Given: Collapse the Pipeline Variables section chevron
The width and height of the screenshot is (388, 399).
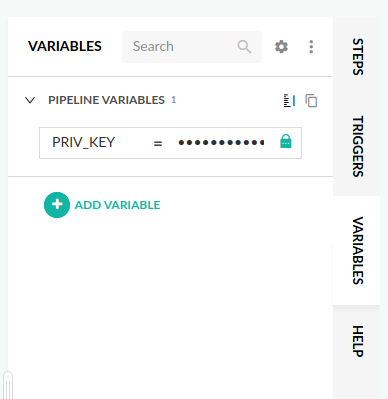Looking at the screenshot, I should pyautogui.click(x=30, y=100).
